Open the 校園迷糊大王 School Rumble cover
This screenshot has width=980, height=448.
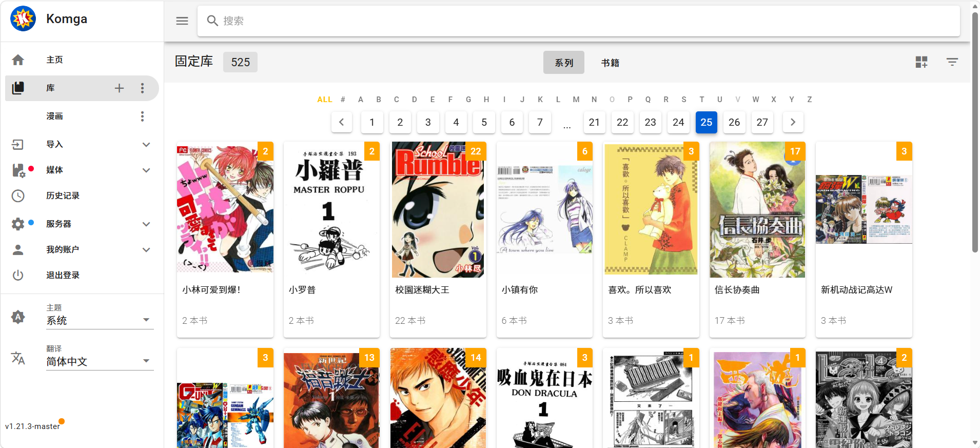click(438, 209)
